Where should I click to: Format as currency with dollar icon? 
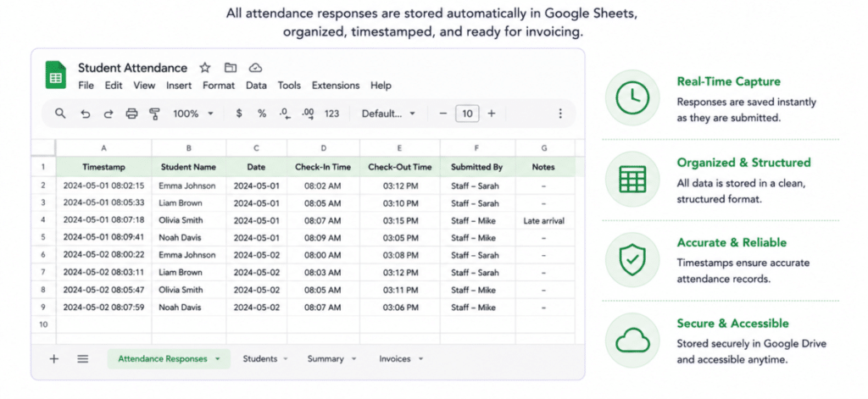tap(239, 114)
